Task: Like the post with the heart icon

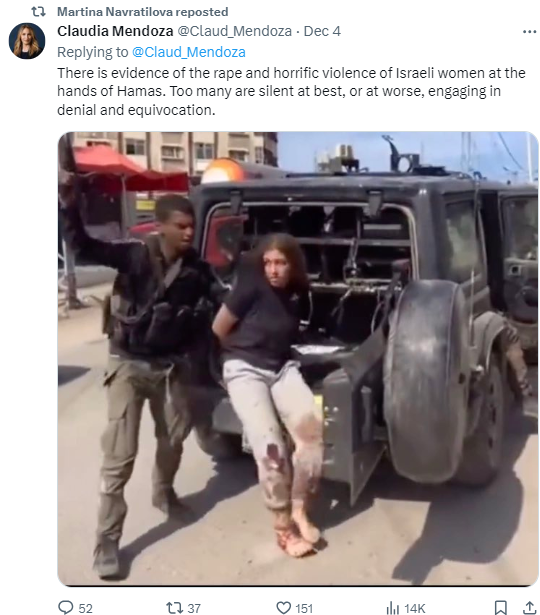Action: pyautogui.click(x=284, y=608)
